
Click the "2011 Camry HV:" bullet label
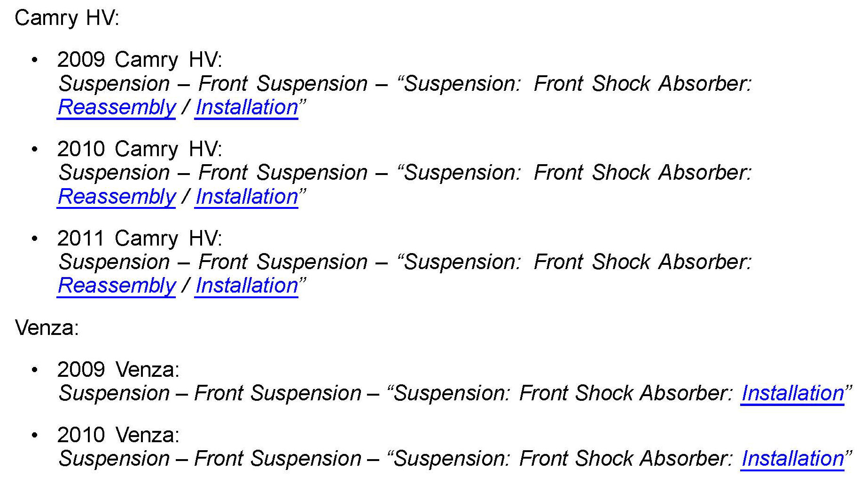pos(139,238)
